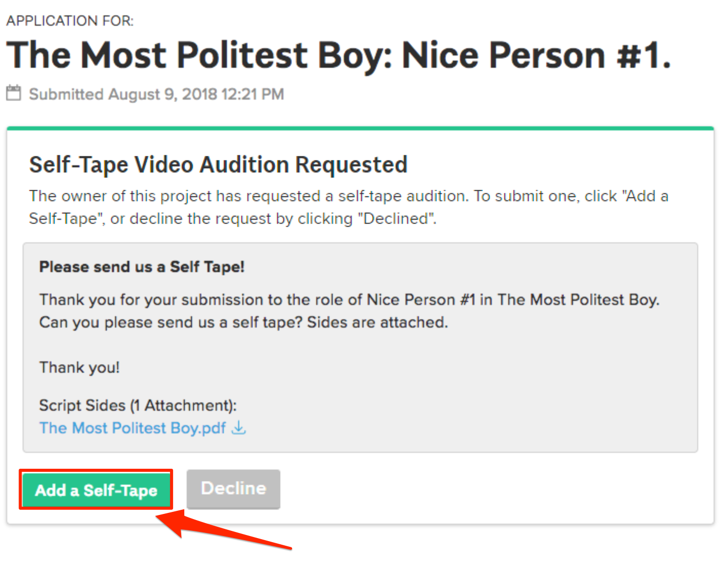
Task: Click the Self-Tape Video Audition Requested heading
Action: (218, 165)
